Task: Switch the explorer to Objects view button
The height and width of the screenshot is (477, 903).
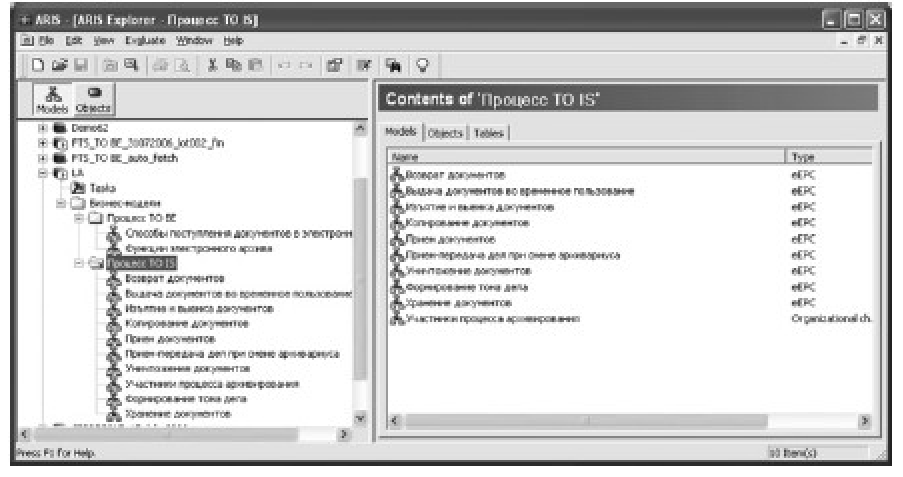Action: click(x=93, y=100)
